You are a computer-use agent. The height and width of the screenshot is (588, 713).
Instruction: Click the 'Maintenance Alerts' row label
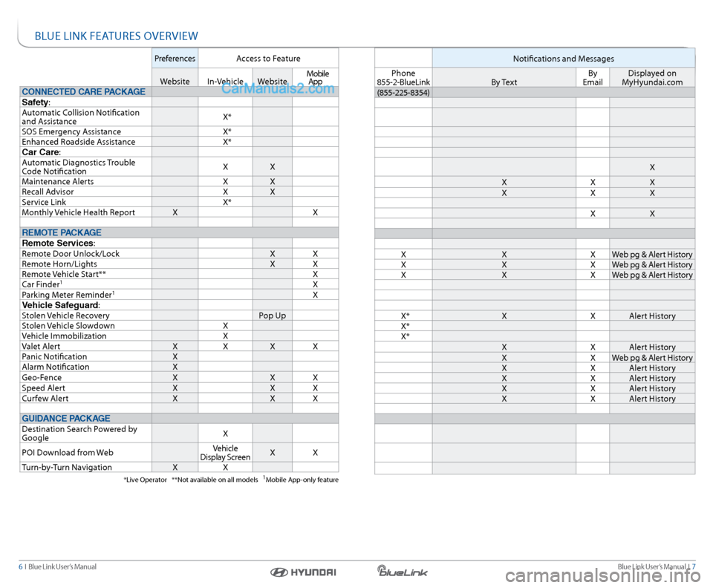click(58, 182)
